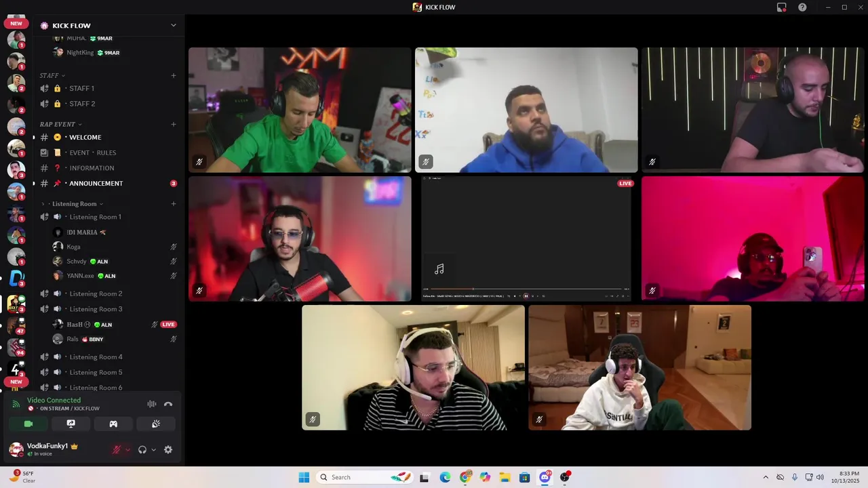Open File Explorer from the taskbar
This screenshot has height=488, width=868.
pos(505,477)
